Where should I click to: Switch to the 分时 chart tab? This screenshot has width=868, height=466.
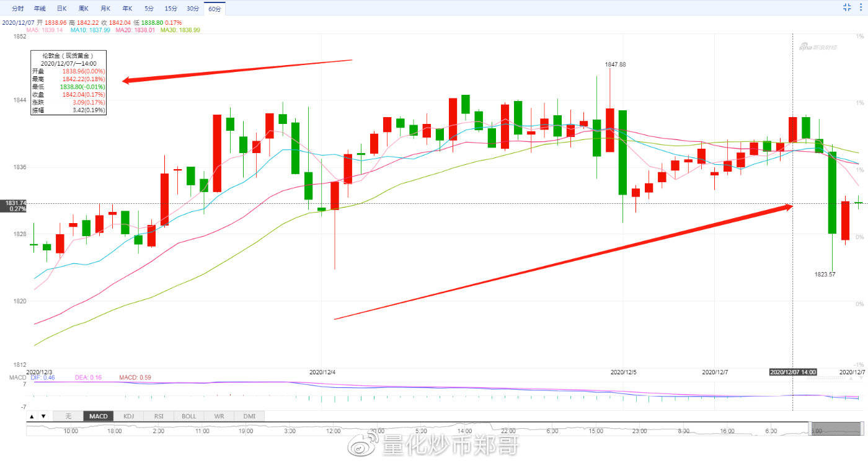[18, 9]
